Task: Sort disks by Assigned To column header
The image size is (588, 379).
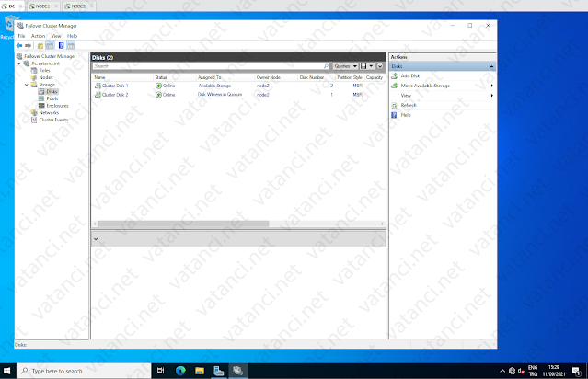Action: coord(225,77)
